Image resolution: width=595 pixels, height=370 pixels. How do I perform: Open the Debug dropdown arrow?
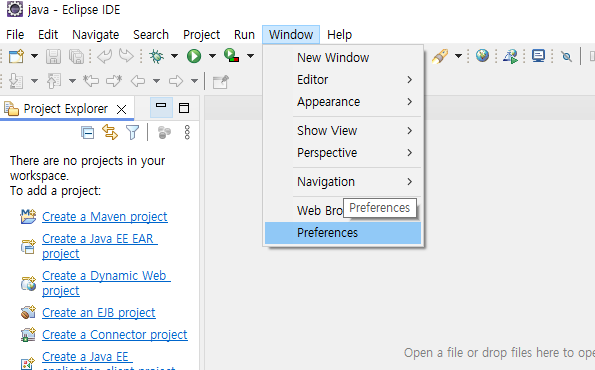click(174, 56)
